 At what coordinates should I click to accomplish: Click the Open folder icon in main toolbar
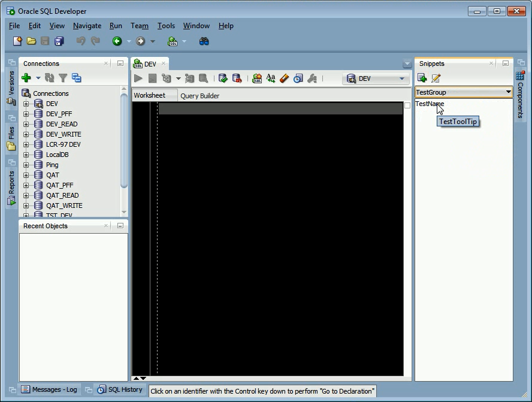click(31, 41)
